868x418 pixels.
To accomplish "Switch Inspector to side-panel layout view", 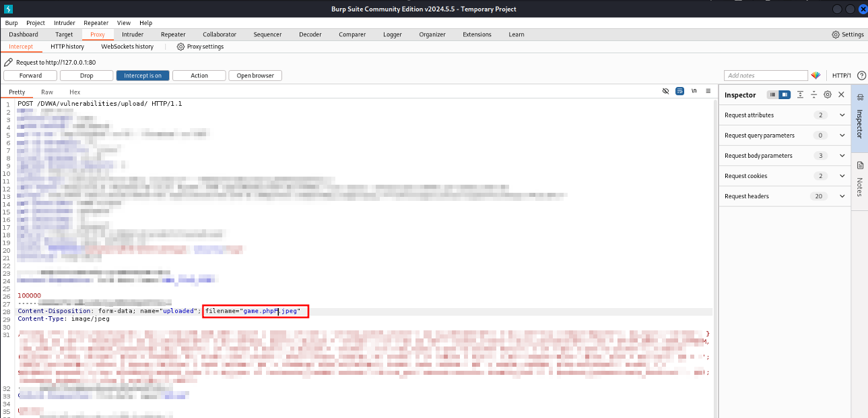I will (784, 95).
